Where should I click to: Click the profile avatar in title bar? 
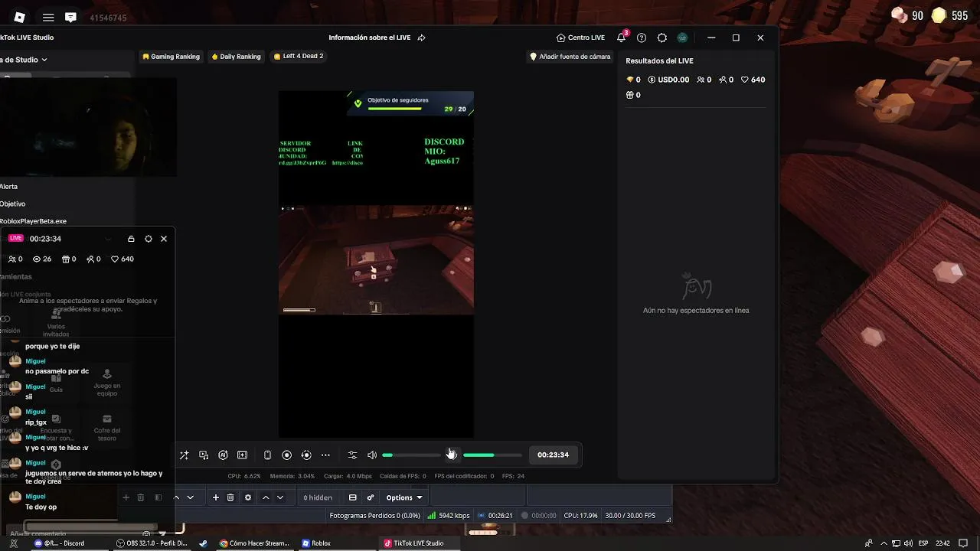point(682,37)
